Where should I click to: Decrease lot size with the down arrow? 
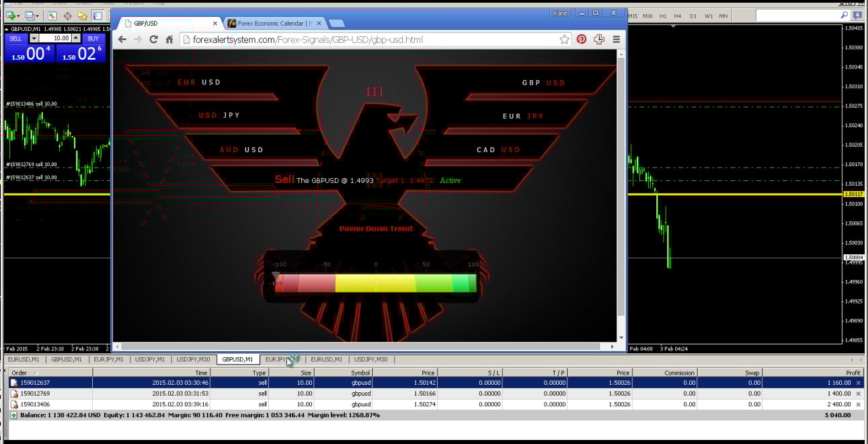click(x=34, y=38)
